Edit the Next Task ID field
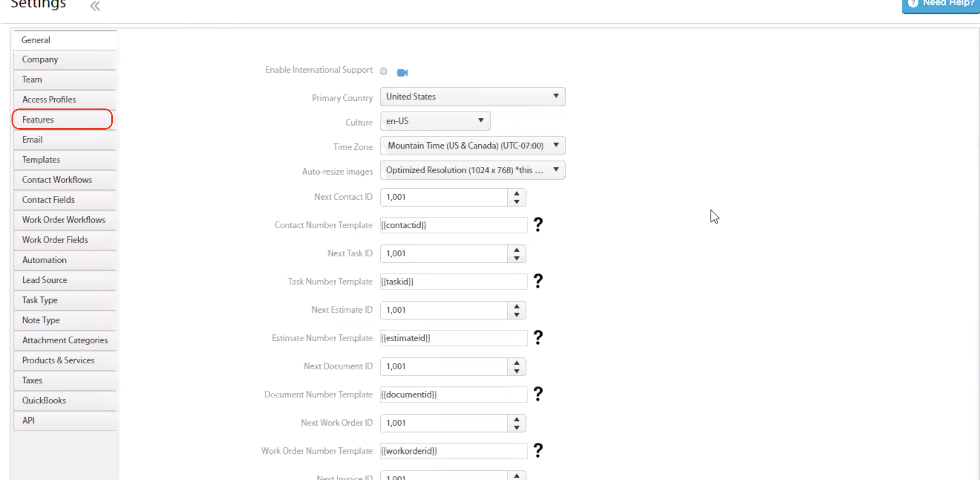This screenshot has width=980, height=480. coord(444,253)
